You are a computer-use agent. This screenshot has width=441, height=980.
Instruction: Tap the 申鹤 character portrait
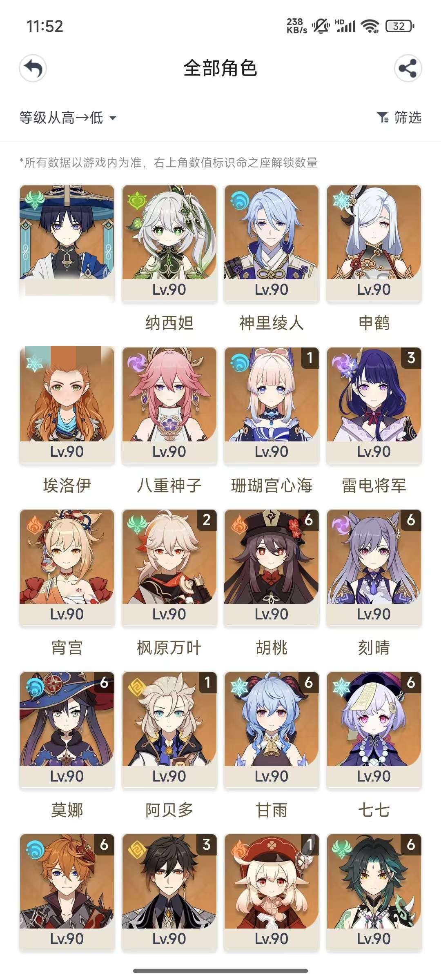374,232
